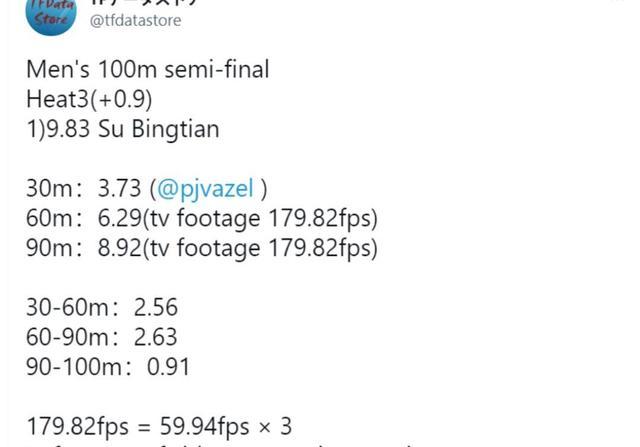
Task: Click the '0.91' final split value
Action: (x=168, y=367)
